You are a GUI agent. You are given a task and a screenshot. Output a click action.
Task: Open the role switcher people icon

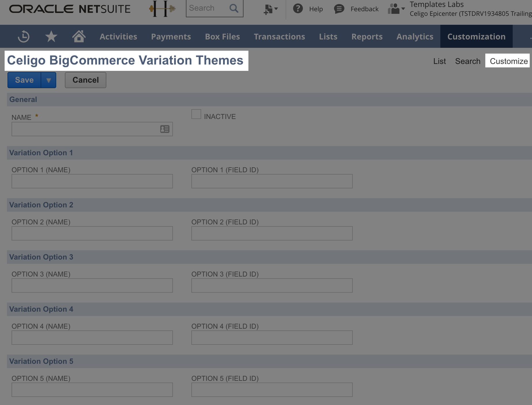[396, 9]
